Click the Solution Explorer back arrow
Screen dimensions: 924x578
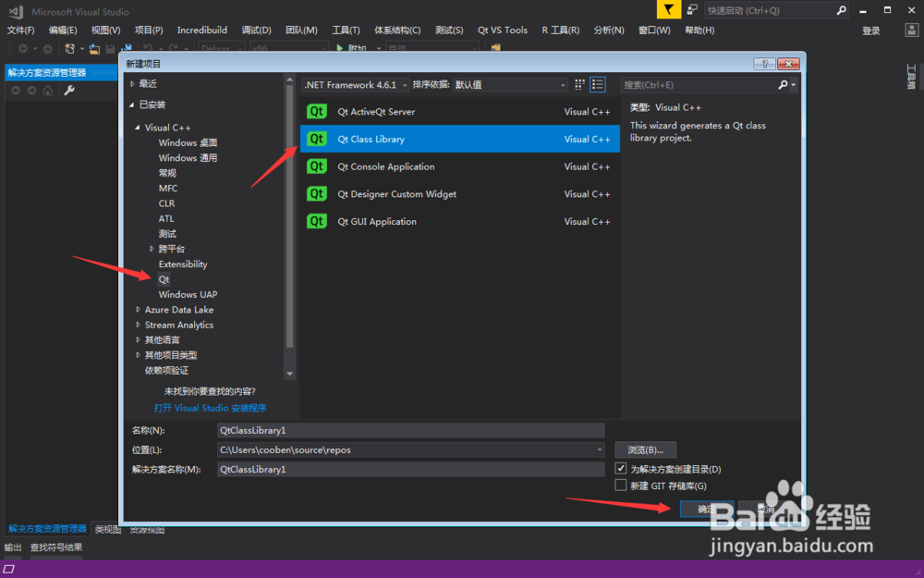(x=16, y=91)
